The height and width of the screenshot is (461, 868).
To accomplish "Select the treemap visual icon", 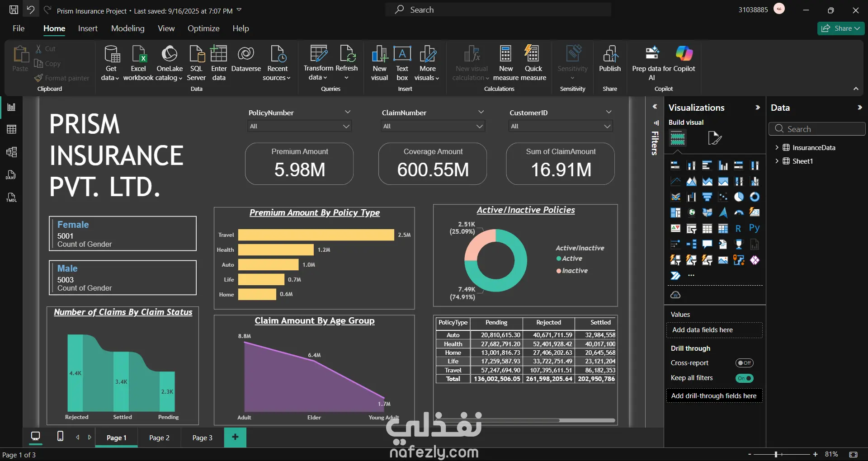I will pyautogui.click(x=675, y=212).
